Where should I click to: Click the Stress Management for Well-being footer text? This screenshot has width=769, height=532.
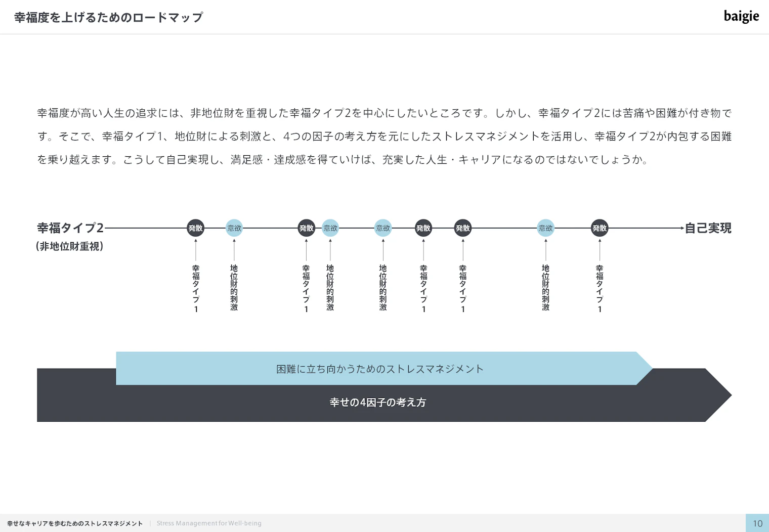coord(209,523)
